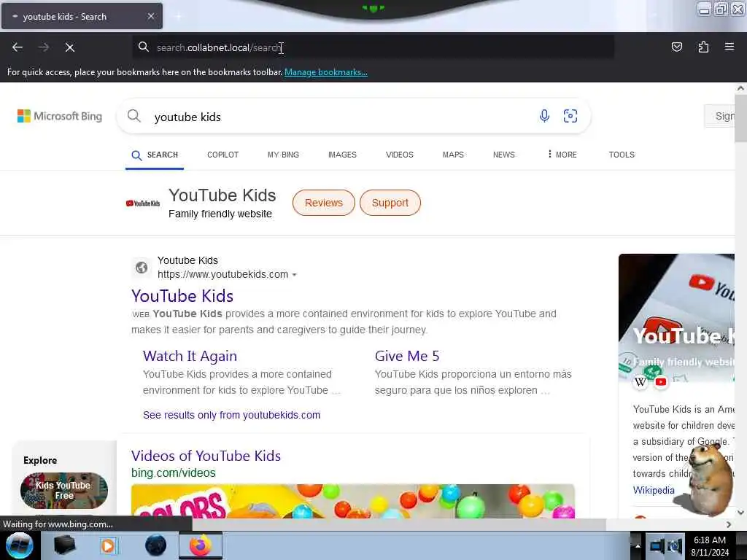Close the youtube kids - Search tab
Viewport: 747px width, 560px height.
tap(150, 16)
